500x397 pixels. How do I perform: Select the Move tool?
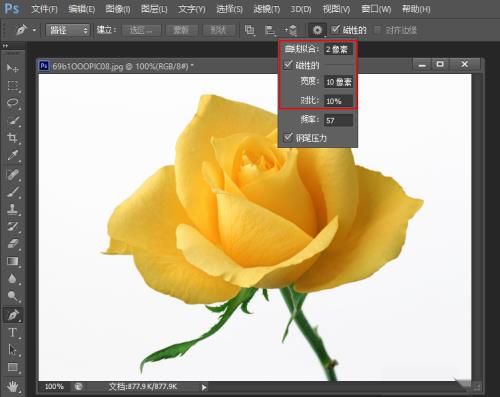point(13,68)
